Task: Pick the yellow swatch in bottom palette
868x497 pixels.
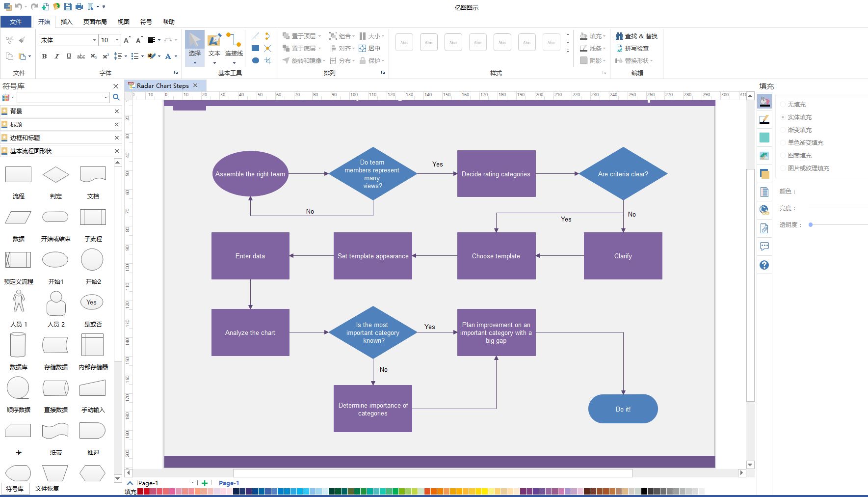Action: [x=485, y=492]
